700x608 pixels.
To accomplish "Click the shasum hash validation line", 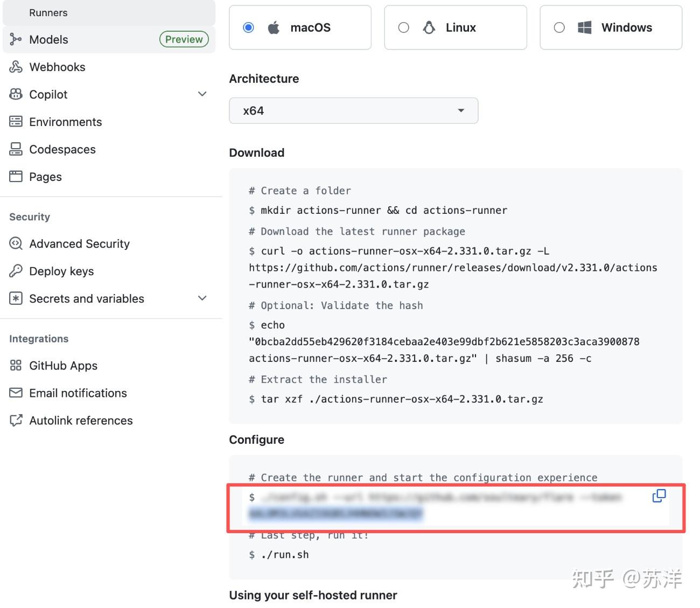I will pyautogui.click(x=420, y=358).
